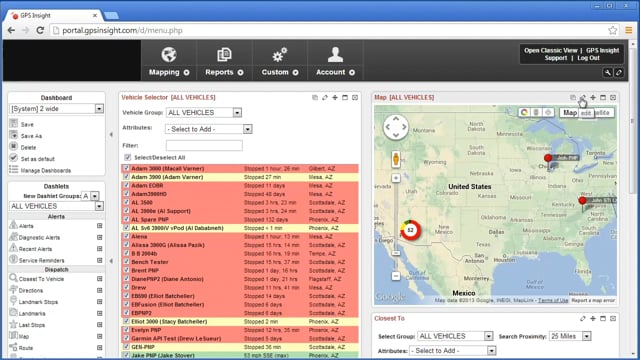Edit the Closest To dashlet
Screen dimensions: 640x360
pos(583,318)
